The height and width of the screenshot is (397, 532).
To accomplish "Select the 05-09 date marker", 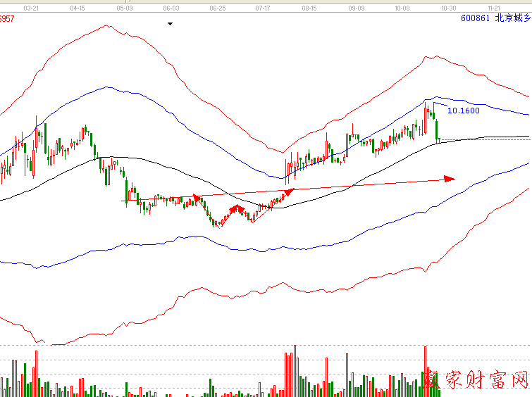I will click(x=125, y=8).
